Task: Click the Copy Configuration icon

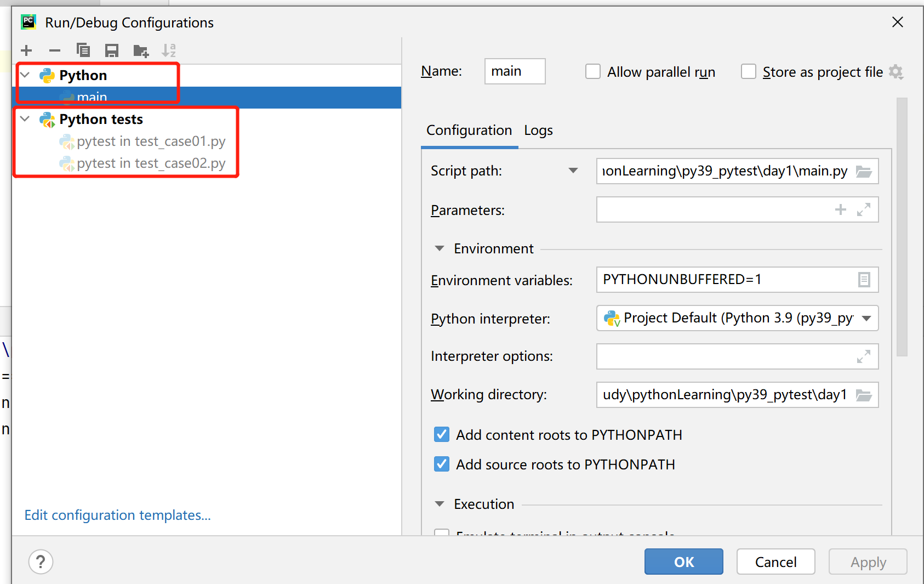Action: pos(83,51)
